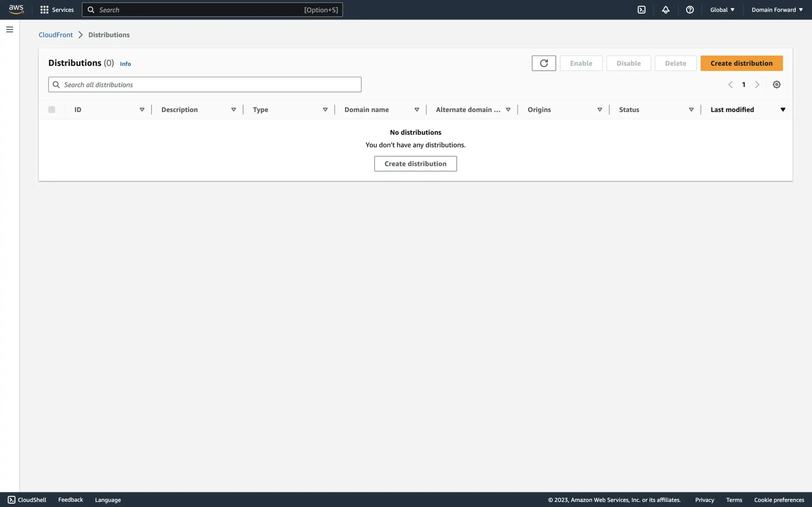This screenshot has width=812, height=507.
Task: Open the Last modified column filter dropdown
Action: (783, 109)
